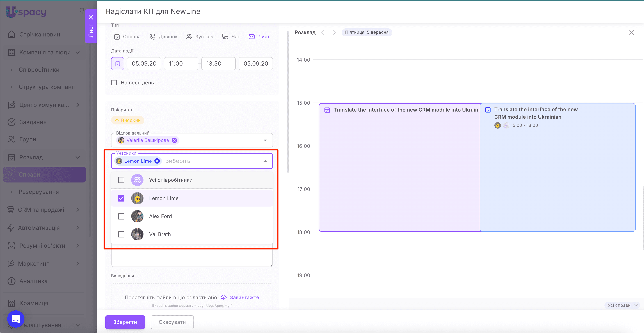
Task: Remove Lemon Lime chip from Учасники
Action: tap(157, 161)
